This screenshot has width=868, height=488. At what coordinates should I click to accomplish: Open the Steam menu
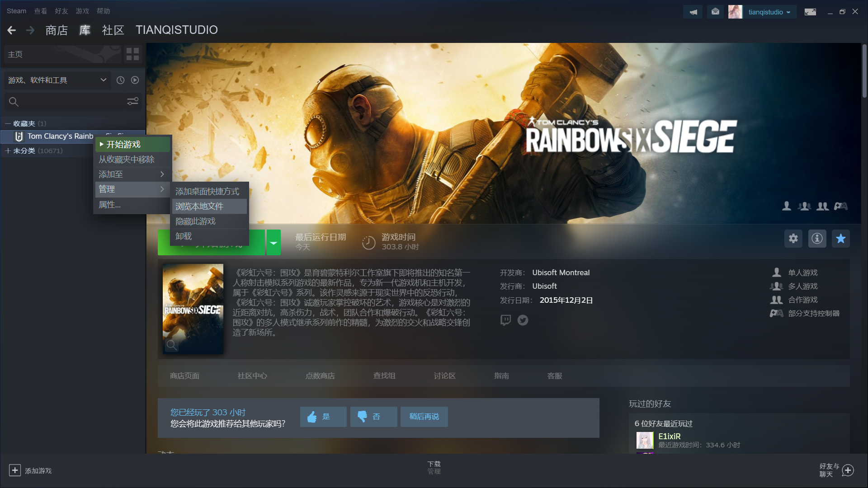pyautogui.click(x=16, y=11)
